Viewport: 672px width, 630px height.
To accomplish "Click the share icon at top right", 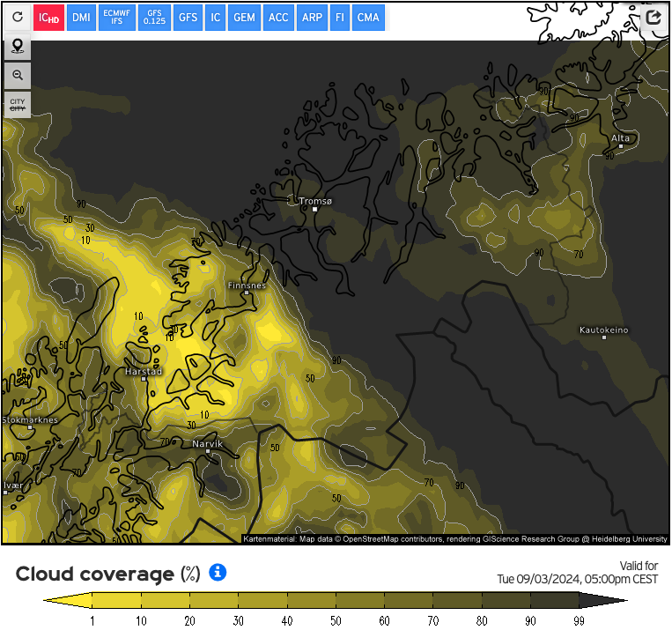I will pyautogui.click(x=653, y=18).
